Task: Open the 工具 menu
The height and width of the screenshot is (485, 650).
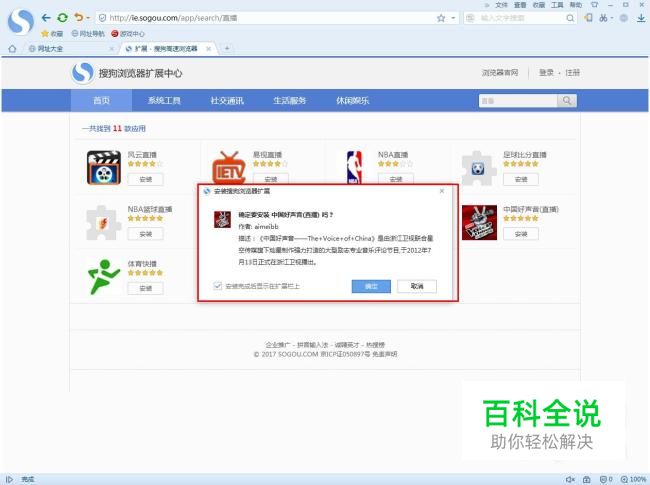Action: pyautogui.click(x=557, y=5)
